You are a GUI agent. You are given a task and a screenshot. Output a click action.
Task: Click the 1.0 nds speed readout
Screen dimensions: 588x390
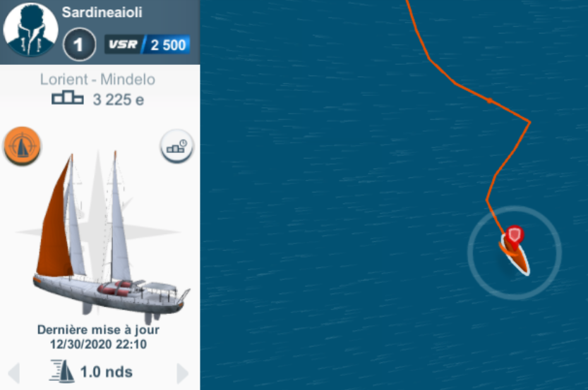point(107,372)
